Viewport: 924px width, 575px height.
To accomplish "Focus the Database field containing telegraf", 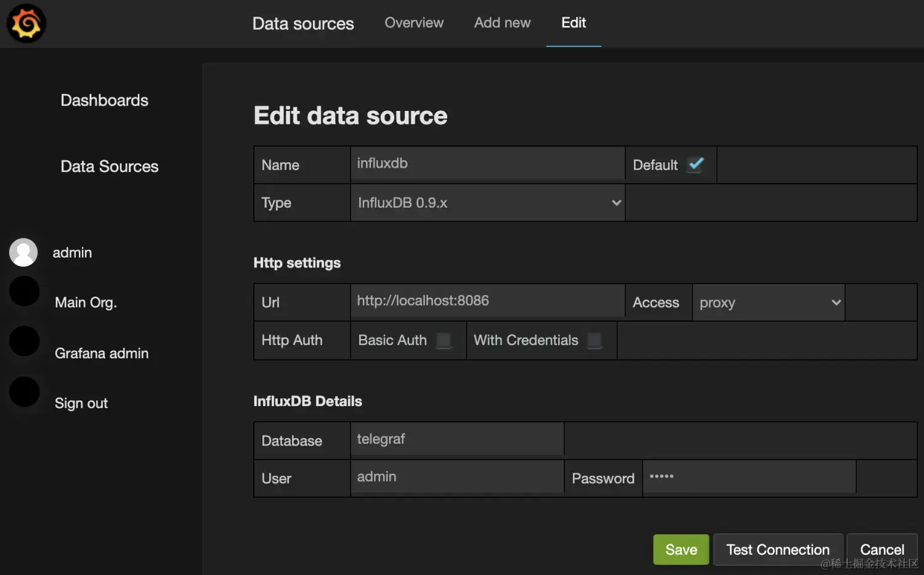I will 457,439.
